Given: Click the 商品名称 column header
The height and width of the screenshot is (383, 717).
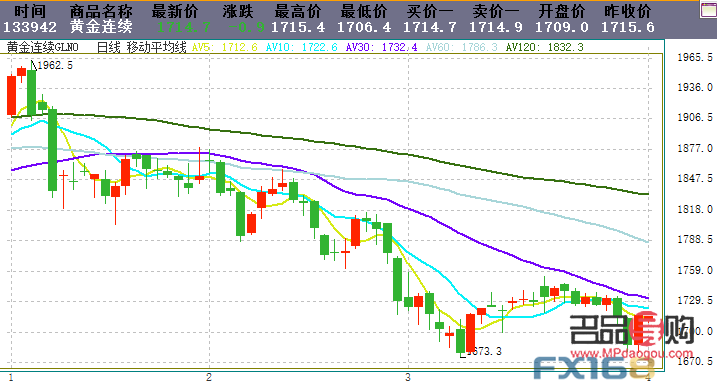Looking at the screenshot, I should 101,11.
